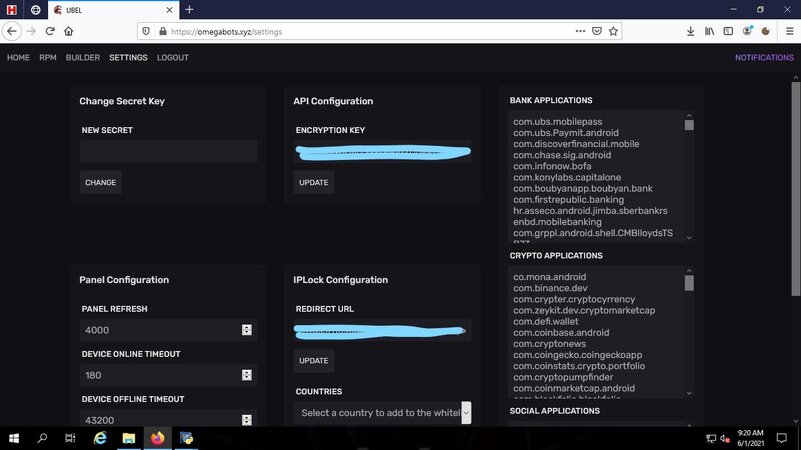Open the Firefox downloads arrow icon
The image size is (801, 450).
pyautogui.click(x=689, y=31)
